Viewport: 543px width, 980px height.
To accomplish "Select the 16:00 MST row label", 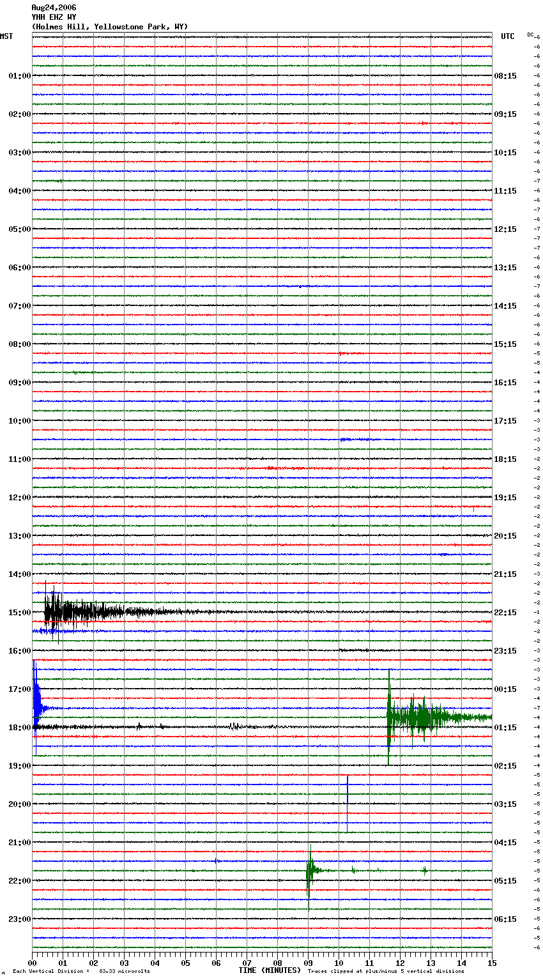I will point(20,651).
